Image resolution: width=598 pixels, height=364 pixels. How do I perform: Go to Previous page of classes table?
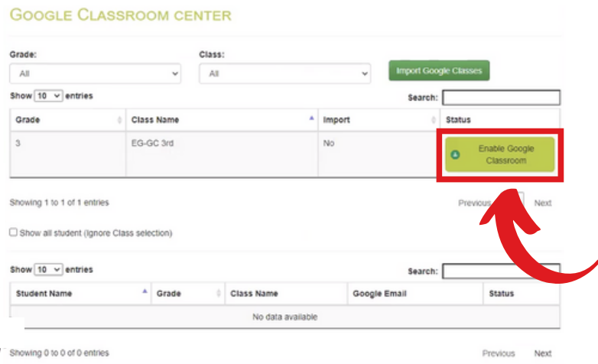pyautogui.click(x=474, y=203)
